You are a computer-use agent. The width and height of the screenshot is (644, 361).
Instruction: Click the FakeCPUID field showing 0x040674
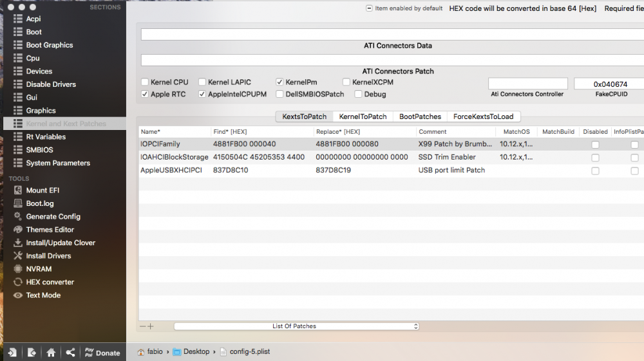(609, 84)
